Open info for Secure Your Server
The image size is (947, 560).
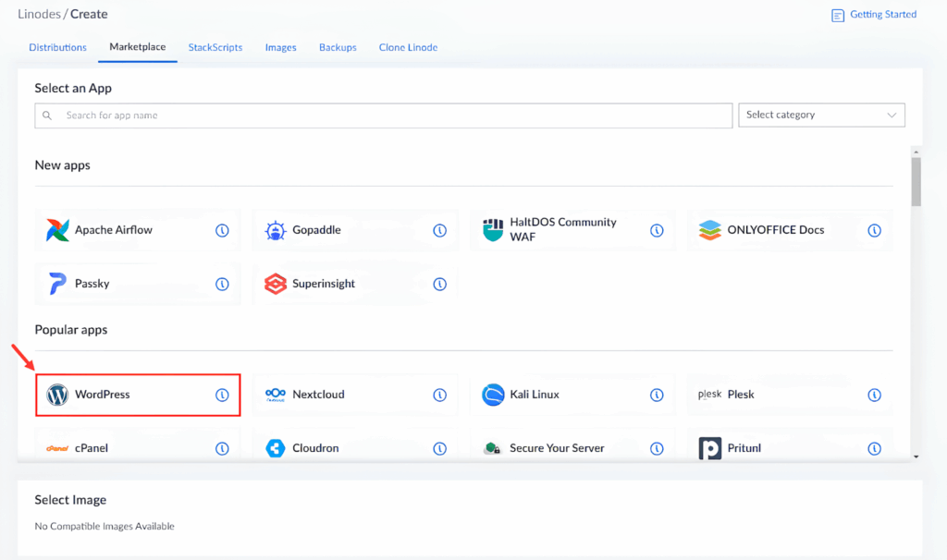pos(657,448)
